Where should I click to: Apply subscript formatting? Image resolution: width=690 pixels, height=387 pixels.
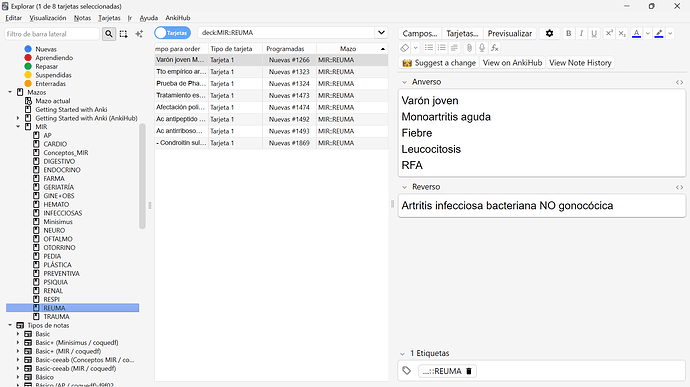coord(622,33)
